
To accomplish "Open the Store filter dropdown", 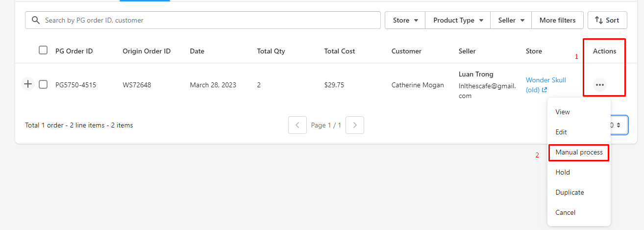I will coord(405,20).
